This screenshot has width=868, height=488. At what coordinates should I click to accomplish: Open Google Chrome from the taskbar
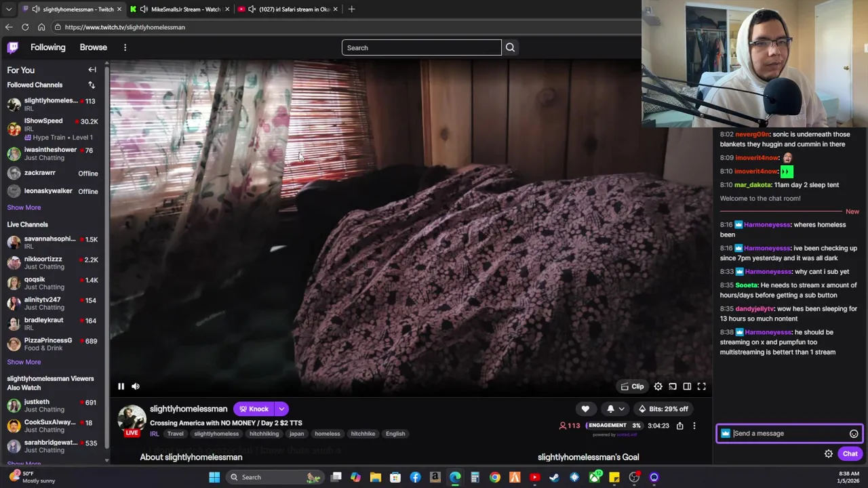pyautogui.click(x=495, y=477)
